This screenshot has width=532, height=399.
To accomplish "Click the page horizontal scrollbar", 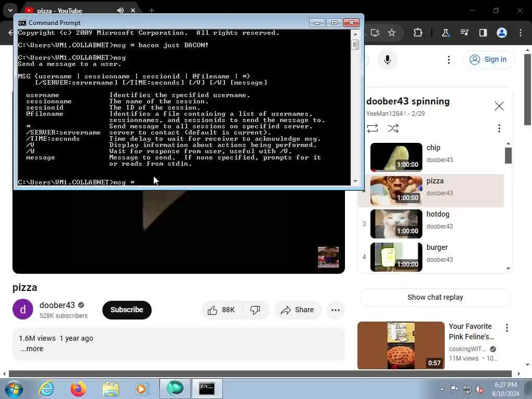I will click(260, 374).
